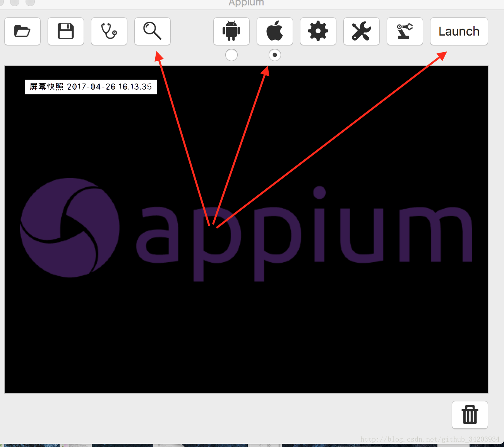Viewport: 504px width, 447px height.
Task: Open a saved configuration with the folder icon
Action: 22,31
